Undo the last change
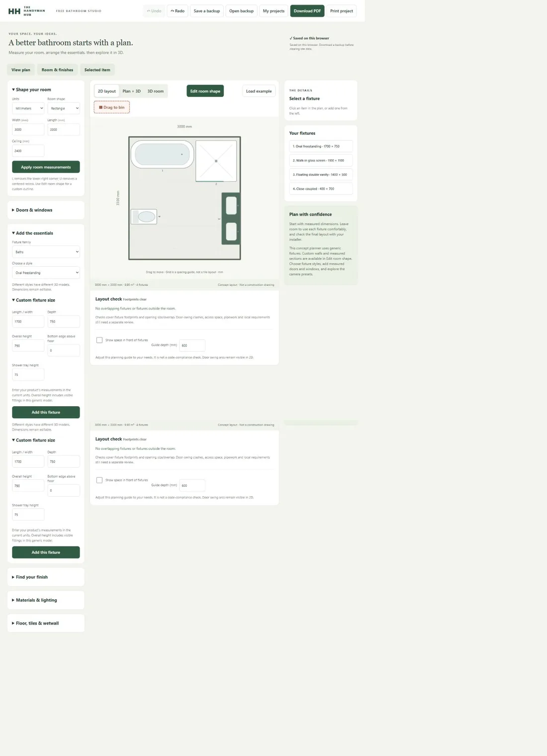547x756 pixels. [x=154, y=11]
